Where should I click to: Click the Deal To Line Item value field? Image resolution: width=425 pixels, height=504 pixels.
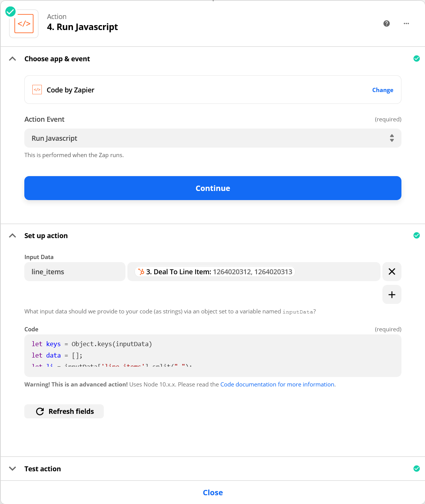pyautogui.click(x=254, y=272)
